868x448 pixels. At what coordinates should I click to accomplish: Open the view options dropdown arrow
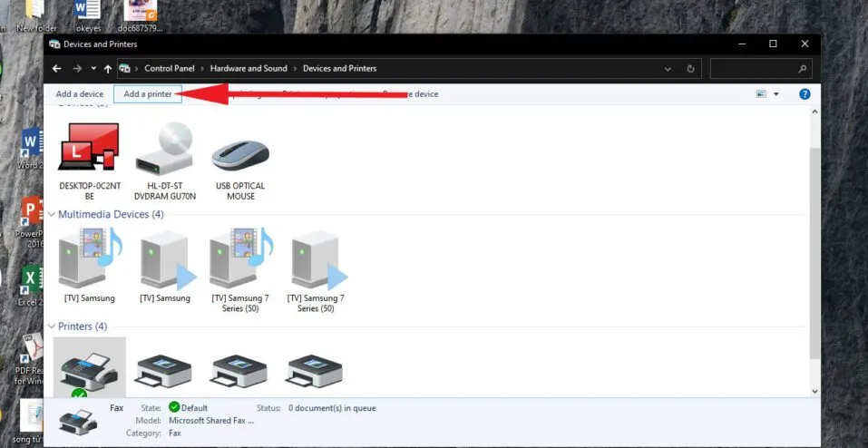click(x=776, y=94)
